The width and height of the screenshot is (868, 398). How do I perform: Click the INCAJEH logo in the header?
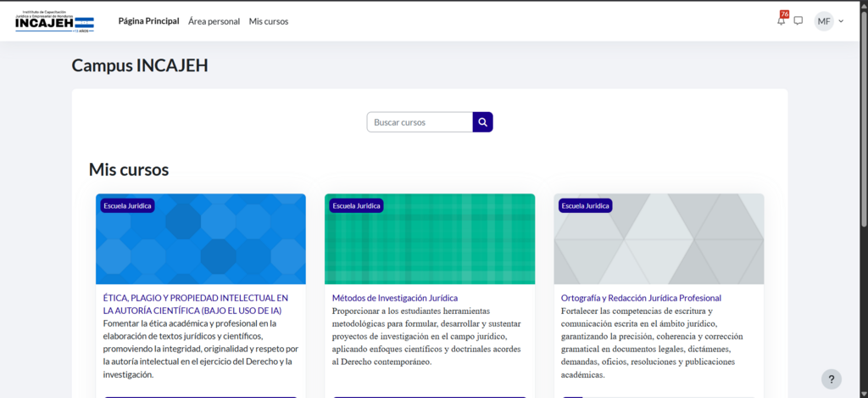(x=54, y=21)
